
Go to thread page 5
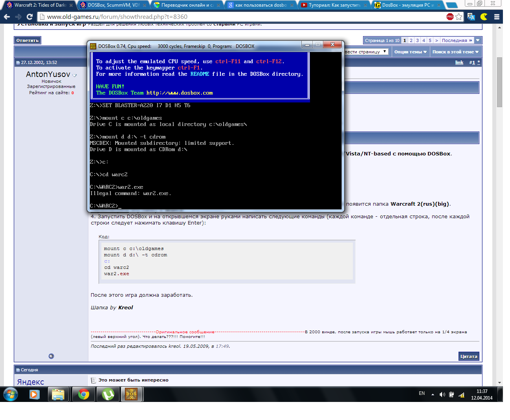[430, 40]
